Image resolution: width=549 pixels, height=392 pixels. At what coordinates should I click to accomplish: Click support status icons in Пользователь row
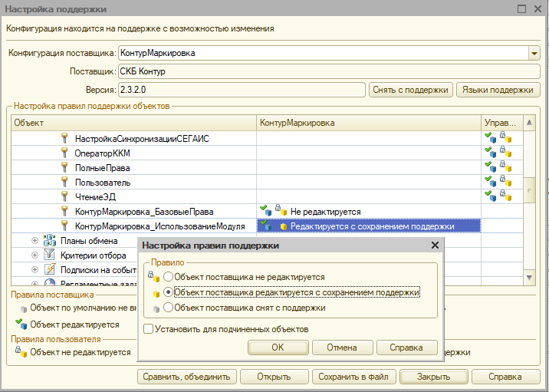[x=498, y=182]
